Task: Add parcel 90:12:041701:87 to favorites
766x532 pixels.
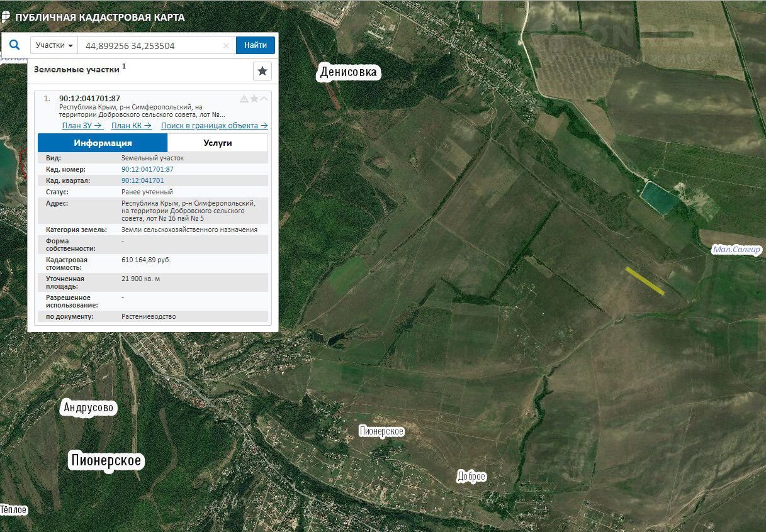Action: pyautogui.click(x=254, y=99)
